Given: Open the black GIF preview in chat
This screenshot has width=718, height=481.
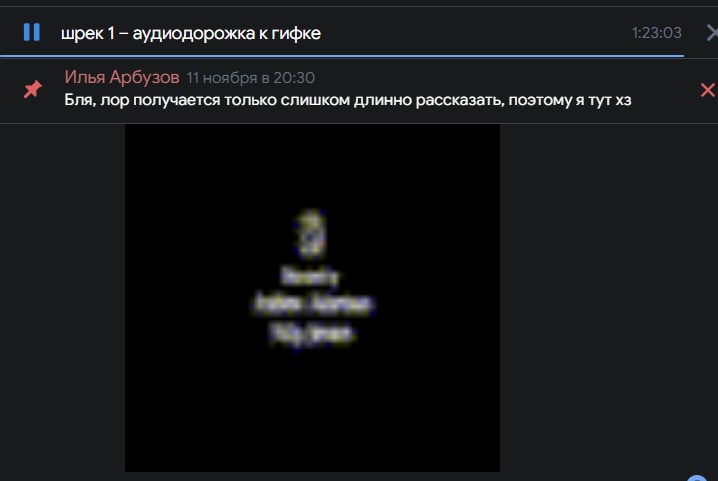Looking at the screenshot, I should [x=312, y=298].
